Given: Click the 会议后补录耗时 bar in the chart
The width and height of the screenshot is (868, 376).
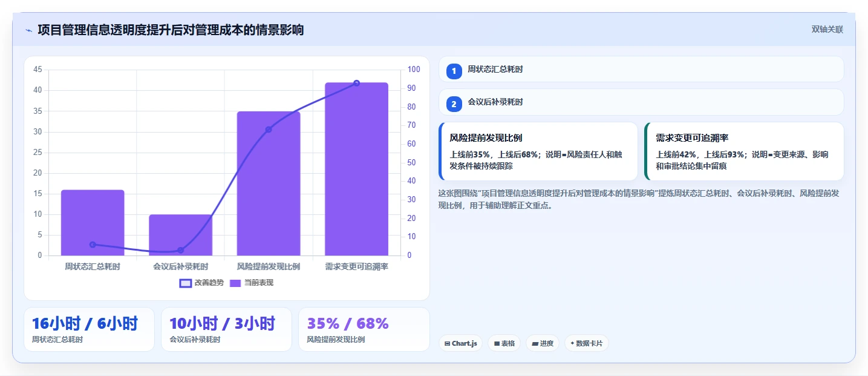Looking at the screenshot, I should click(x=180, y=235).
